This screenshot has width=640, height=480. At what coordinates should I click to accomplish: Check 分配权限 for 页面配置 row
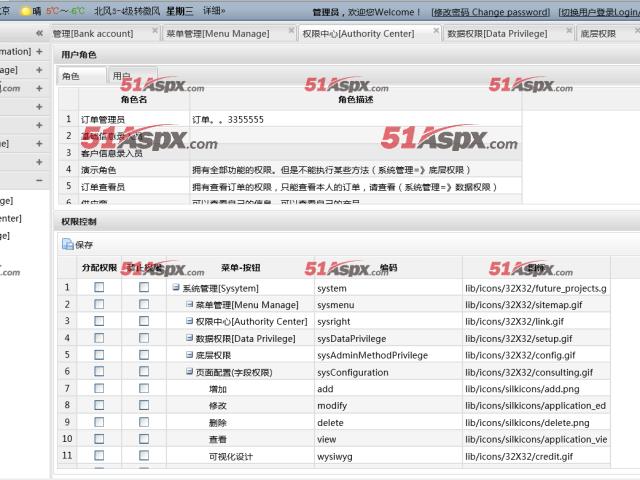[x=99, y=371]
